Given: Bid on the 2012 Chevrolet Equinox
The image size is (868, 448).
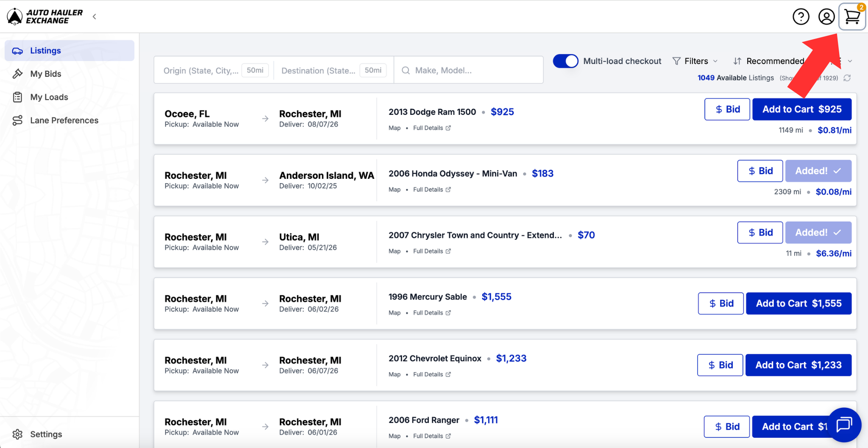Looking at the screenshot, I should pos(720,365).
